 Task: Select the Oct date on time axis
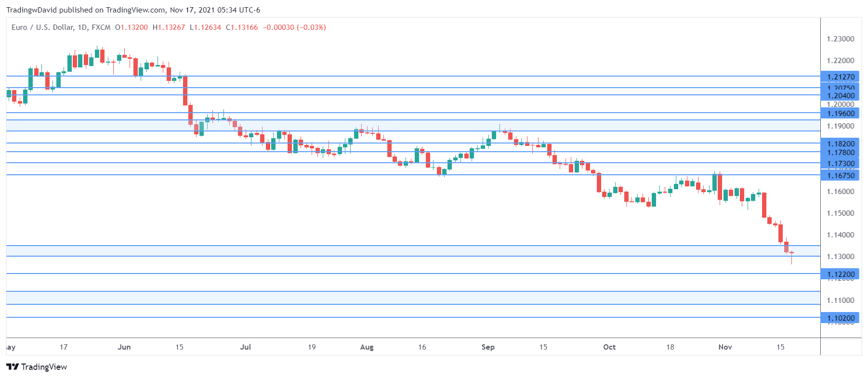pyautogui.click(x=609, y=347)
